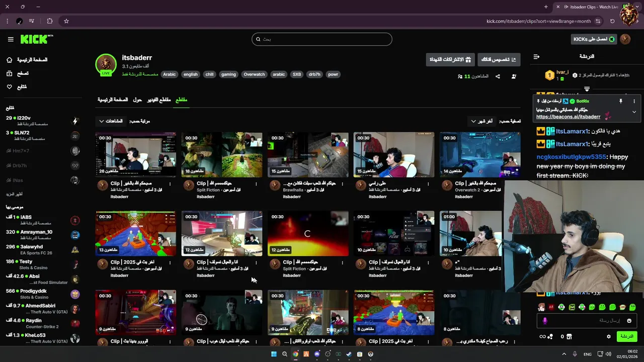The height and width of the screenshot is (362, 644).
Task: Open recommended channel Amrayman_10
Action: (43, 235)
